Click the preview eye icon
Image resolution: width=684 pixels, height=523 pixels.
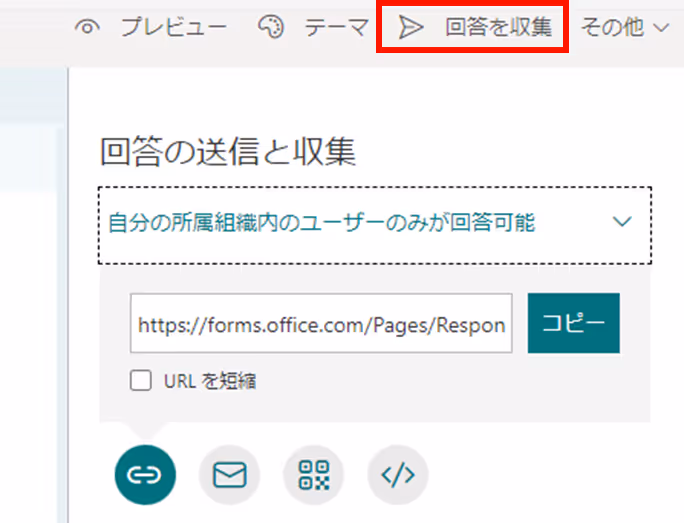tap(87, 27)
